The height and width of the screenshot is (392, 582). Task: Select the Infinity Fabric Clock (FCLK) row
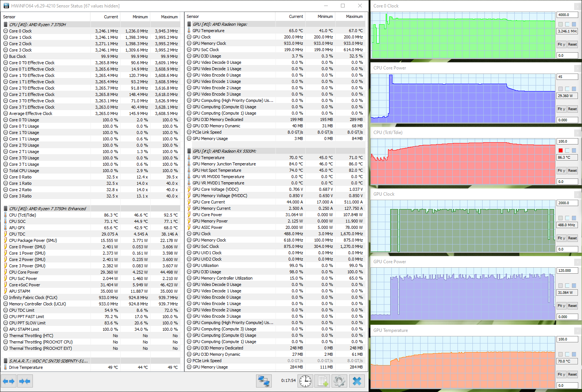(x=90, y=298)
